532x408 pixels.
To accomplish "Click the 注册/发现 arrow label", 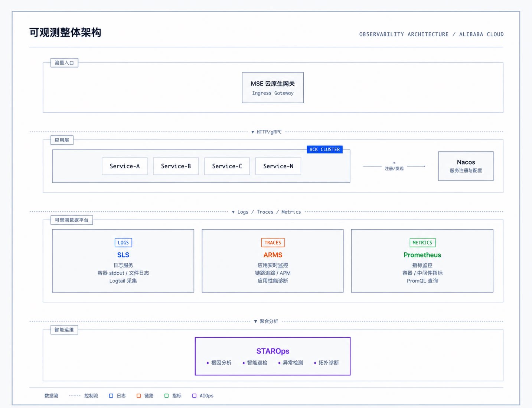I will pos(394,168).
